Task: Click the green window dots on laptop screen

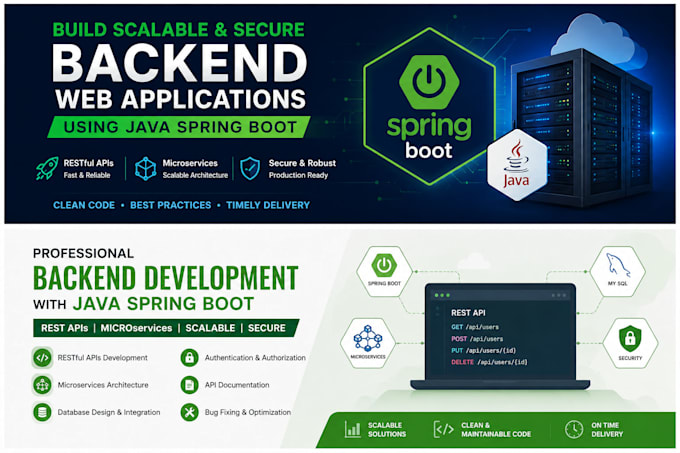Action: point(442,295)
